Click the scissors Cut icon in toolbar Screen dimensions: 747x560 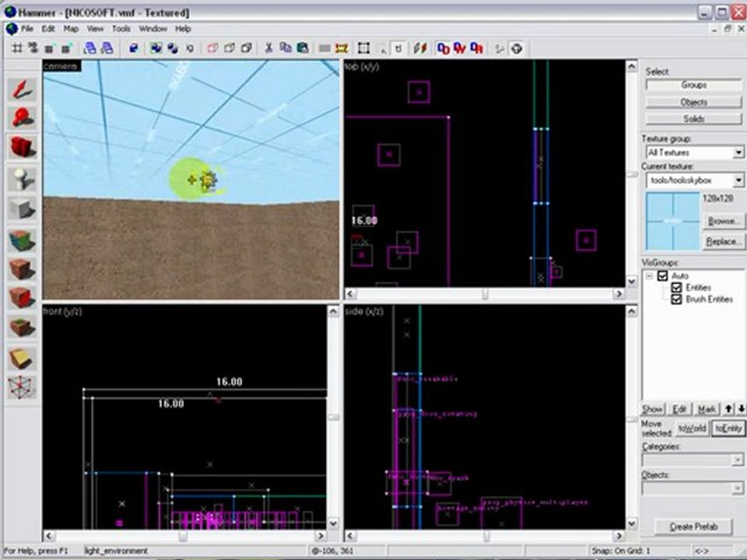(268, 48)
